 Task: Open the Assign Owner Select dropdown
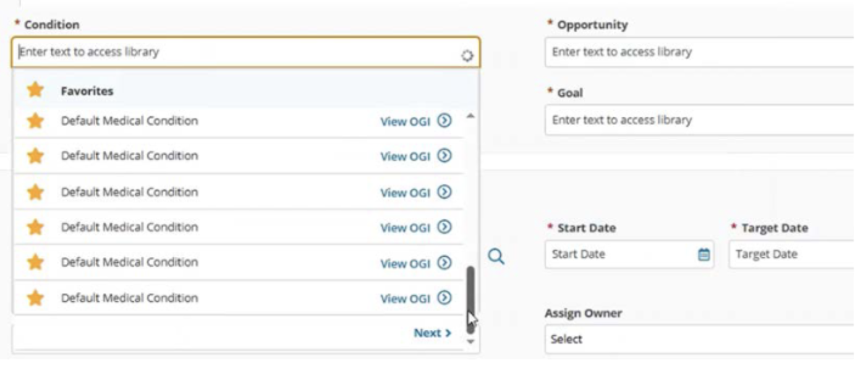[699, 339]
